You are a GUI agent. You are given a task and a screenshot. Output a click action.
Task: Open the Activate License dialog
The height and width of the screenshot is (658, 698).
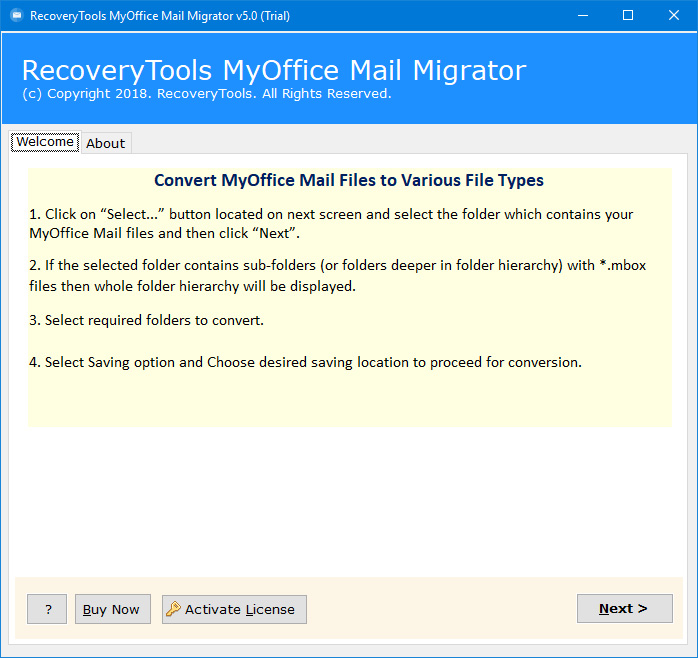tap(234, 609)
